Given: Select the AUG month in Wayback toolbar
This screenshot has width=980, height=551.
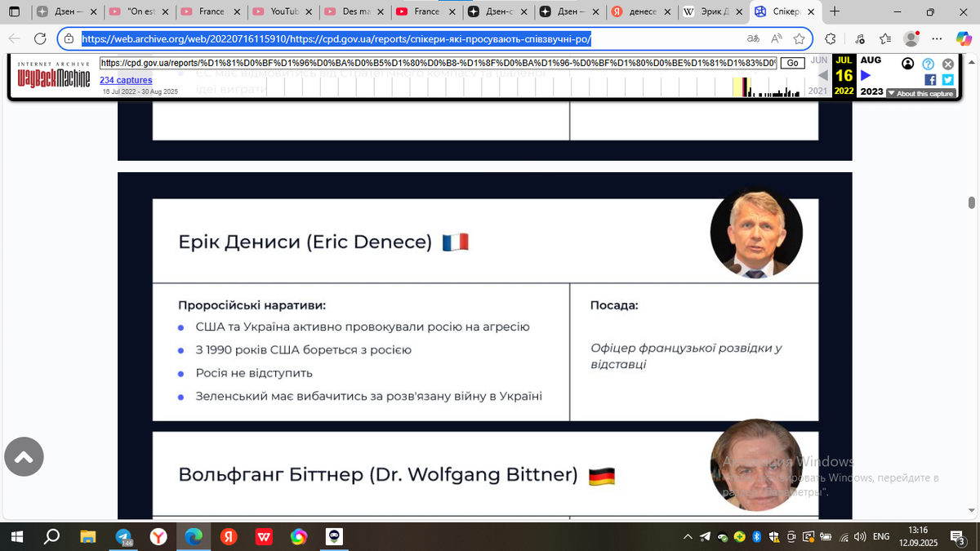Looking at the screenshot, I should tap(871, 60).
